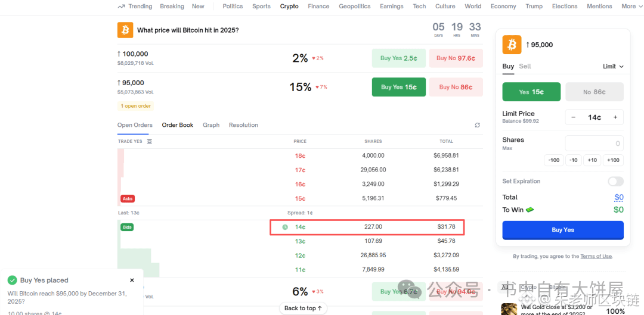The width and height of the screenshot is (644, 315).
Task: Click the Back to top button
Action: (303, 308)
